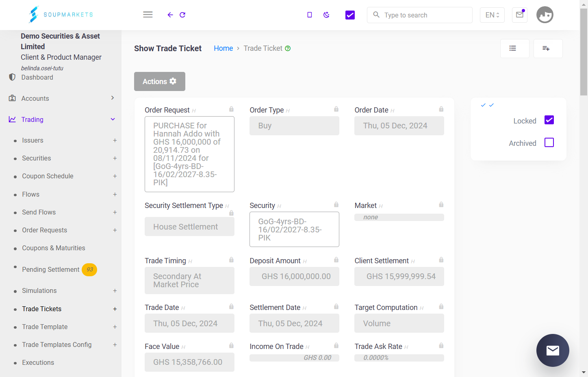Open the Actions button

point(160,81)
